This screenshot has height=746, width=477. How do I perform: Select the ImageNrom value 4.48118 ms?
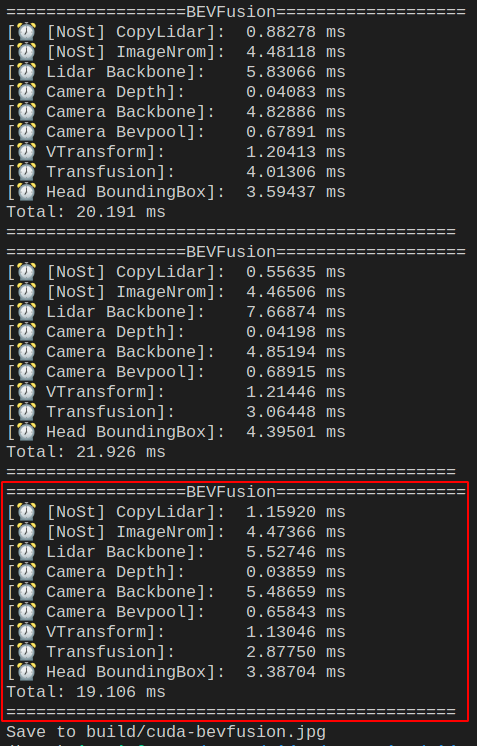(295, 52)
